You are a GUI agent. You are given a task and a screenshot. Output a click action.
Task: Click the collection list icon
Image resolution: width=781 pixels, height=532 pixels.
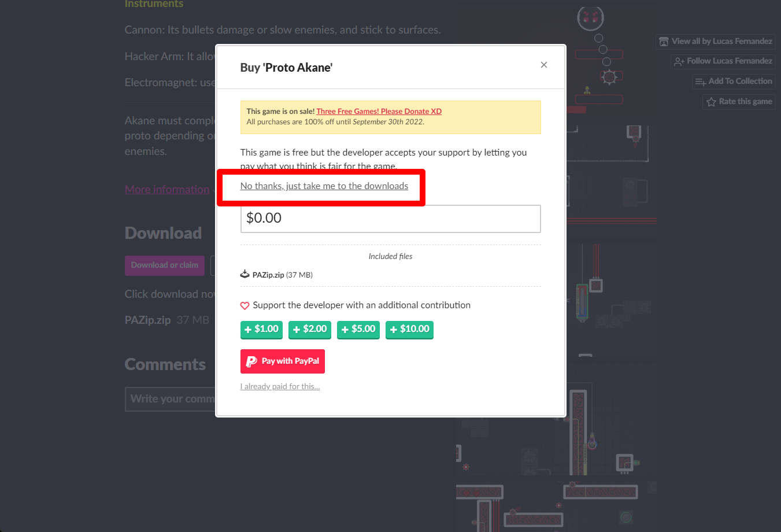tap(701, 82)
